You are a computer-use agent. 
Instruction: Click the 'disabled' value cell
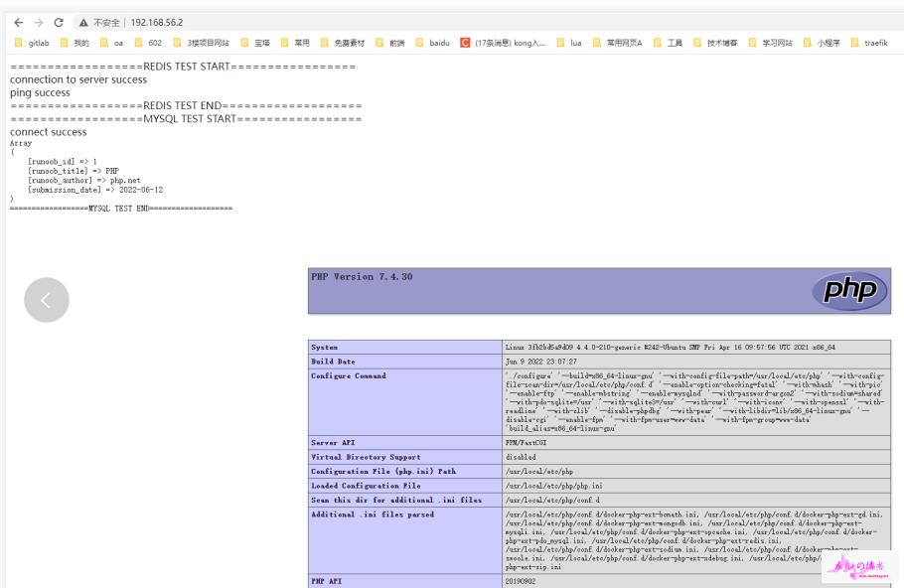coord(696,457)
